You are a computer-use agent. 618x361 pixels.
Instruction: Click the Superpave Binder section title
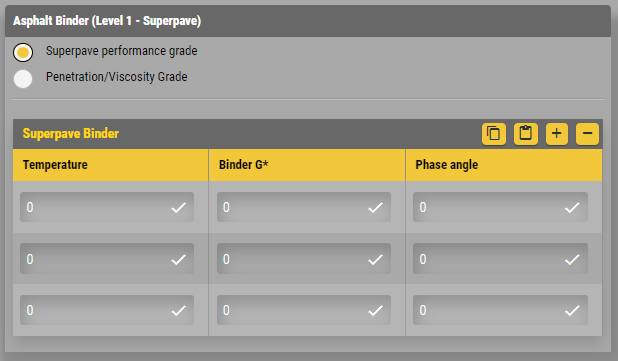tap(71, 134)
